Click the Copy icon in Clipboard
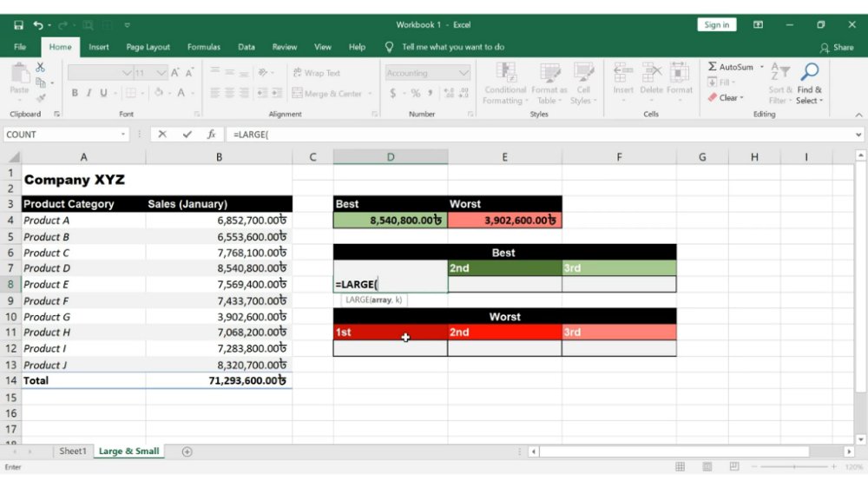868x488 pixels. pos(41,82)
